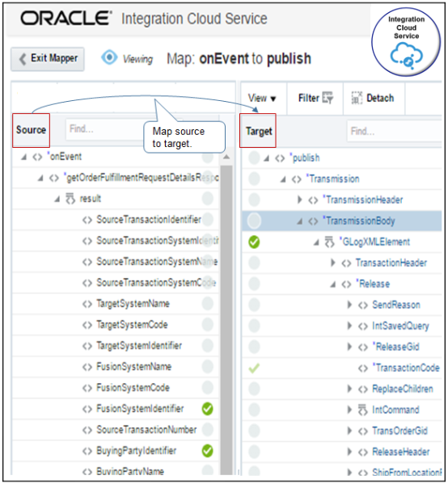
Task: Click the element icon of ReplaceChildren
Action: click(x=363, y=389)
